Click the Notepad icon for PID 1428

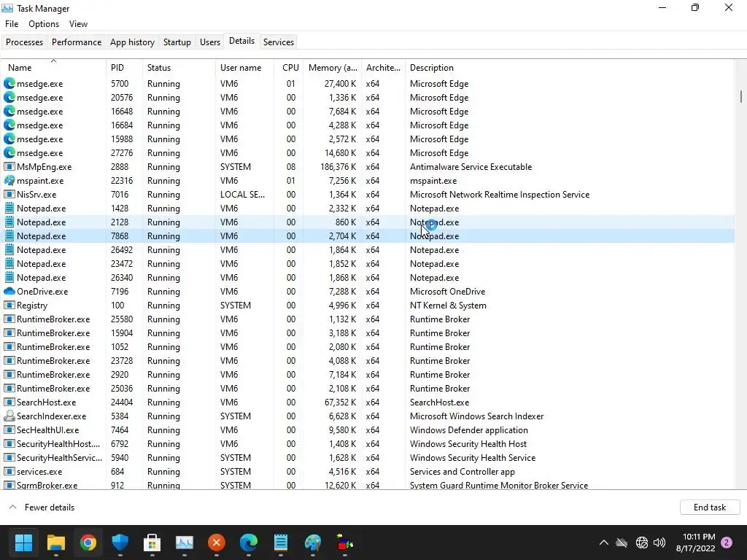9,208
